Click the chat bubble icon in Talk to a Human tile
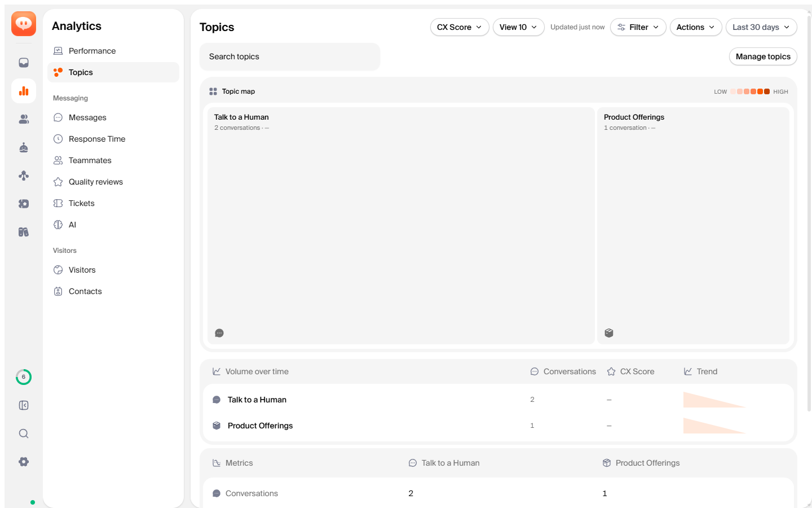Image resolution: width=812 pixels, height=508 pixels. 219,333
